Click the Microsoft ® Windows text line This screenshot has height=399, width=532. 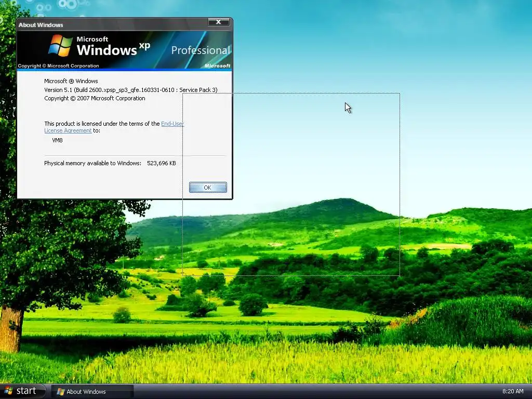[x=71, y=81]
